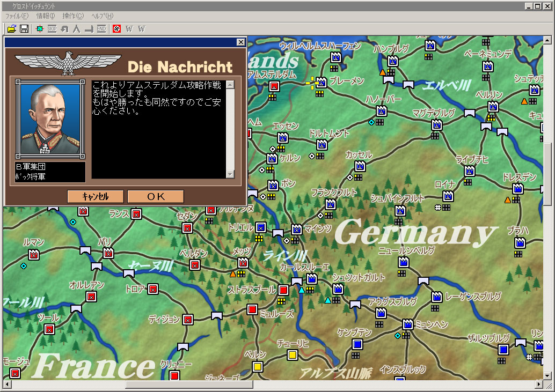Open the ファイル(F) menu
Screen dimensions: 555x392
[x=17, y=16]
